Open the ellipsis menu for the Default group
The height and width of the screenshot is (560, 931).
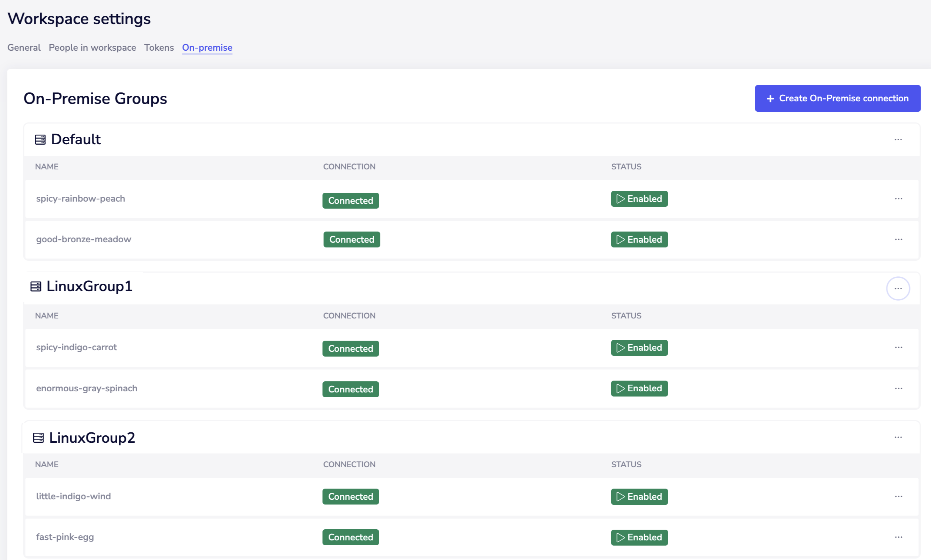pyautogui.click(x=898, y=139)
